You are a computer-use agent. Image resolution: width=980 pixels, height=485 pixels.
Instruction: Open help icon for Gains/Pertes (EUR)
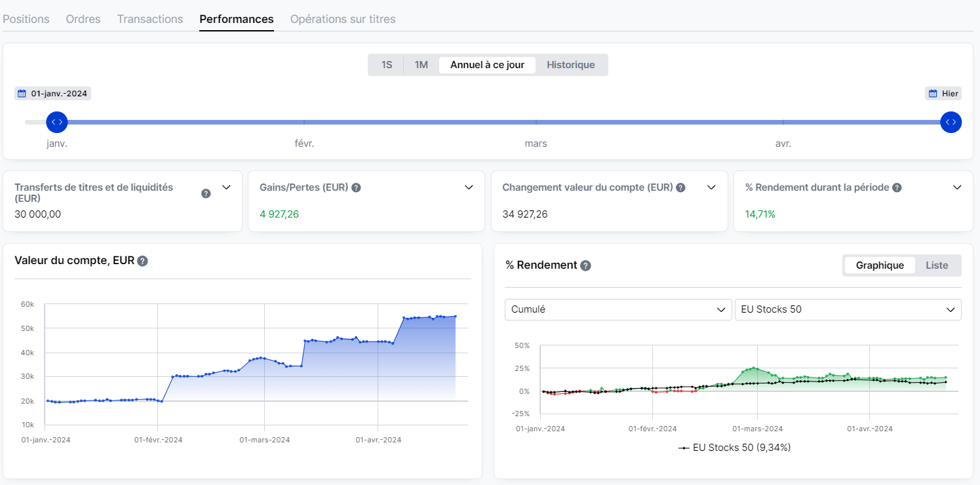tap(356, 187)
